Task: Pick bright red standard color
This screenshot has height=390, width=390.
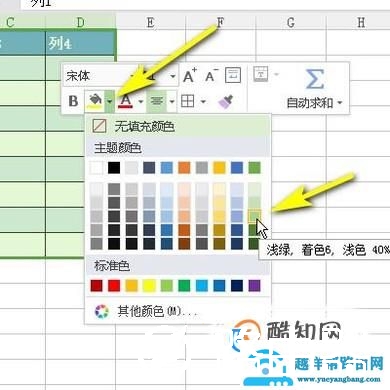Action: pos(114,286)
